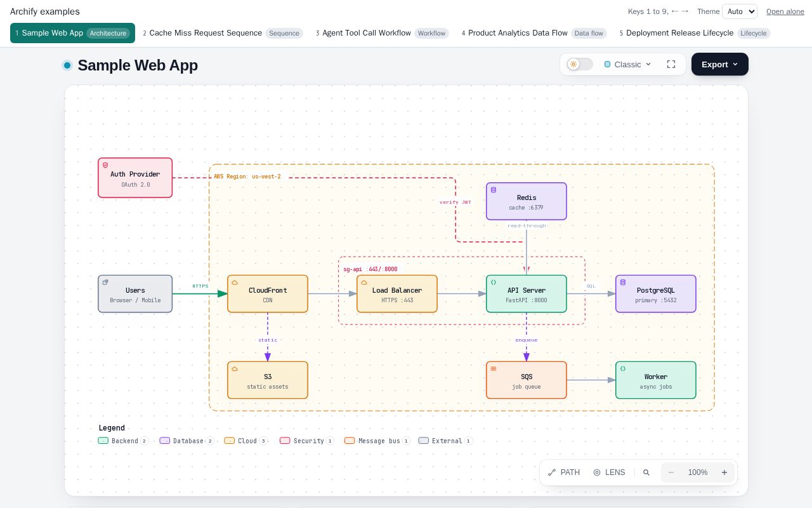Click the code icon on the Worker node
This screenshot has width=812, height=508.
pyautogui.click(x=623, y=368)
